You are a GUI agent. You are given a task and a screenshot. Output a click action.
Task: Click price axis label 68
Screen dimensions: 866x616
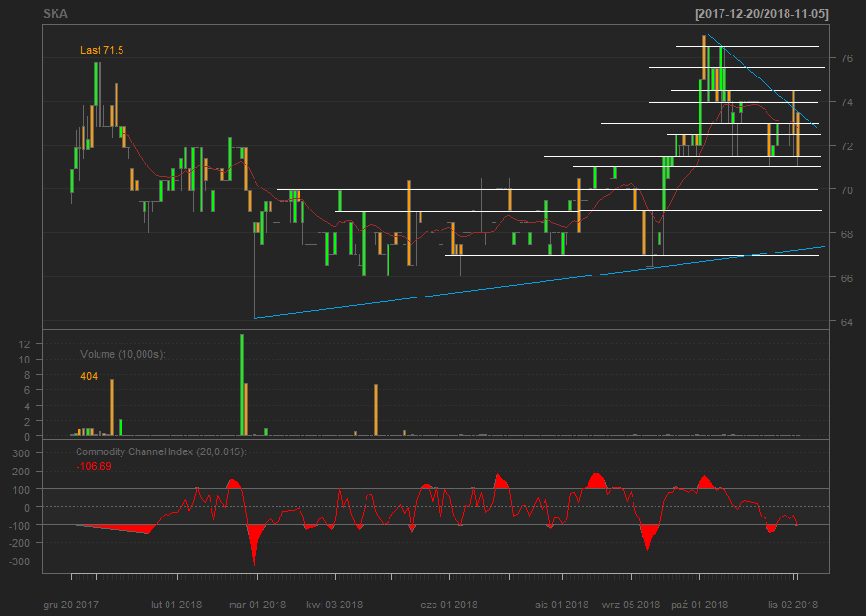[x=846, y=234]
